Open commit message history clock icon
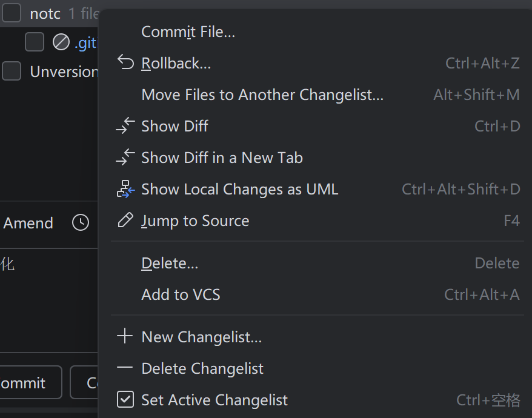The height and width of the screenshot is (418, 532). [81, 223]
